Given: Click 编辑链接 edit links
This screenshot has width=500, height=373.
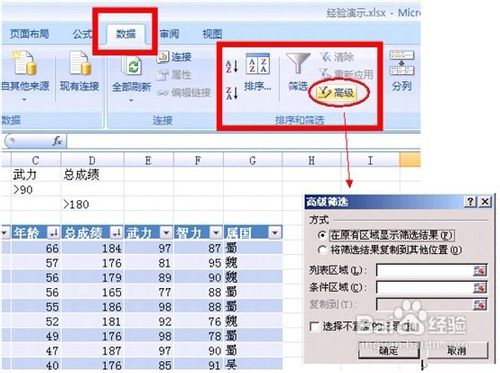Looking at the screenshot, I should pyautogui.click(x=184, y=92).
